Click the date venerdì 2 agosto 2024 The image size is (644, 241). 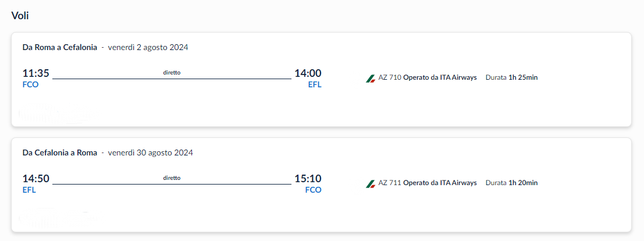point(148,47)
